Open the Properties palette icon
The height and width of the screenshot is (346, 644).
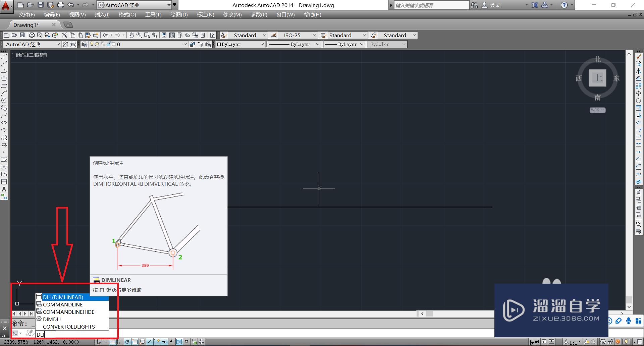(164, 35)
